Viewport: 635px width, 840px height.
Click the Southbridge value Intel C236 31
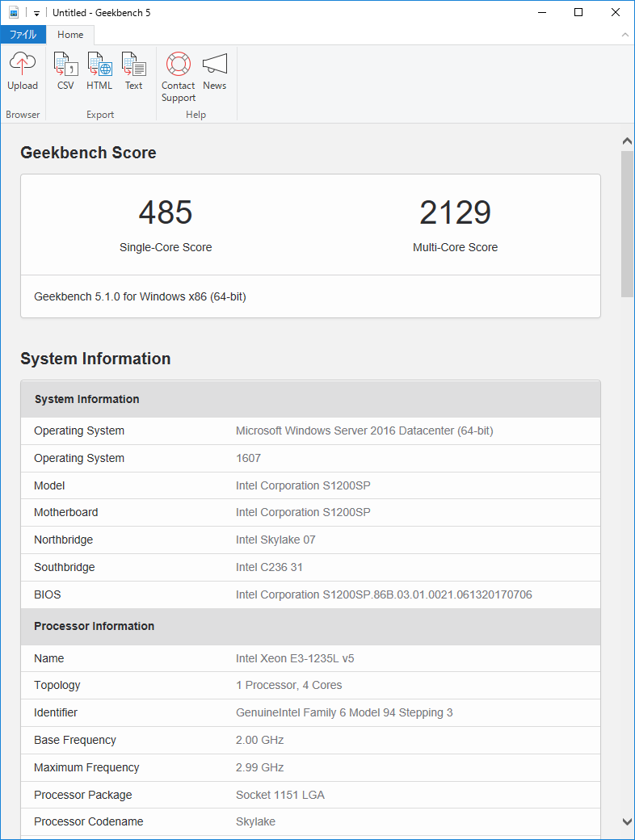(x=269, y=567)
